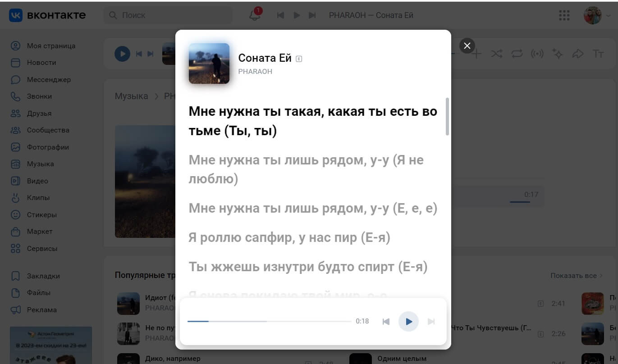The width and height of the screenshot is (618, 364).
Task: Jump to lyric 'Мне нужна ты лишь рядом, у-у (Я не люблю)'
Action: point(306,169)
